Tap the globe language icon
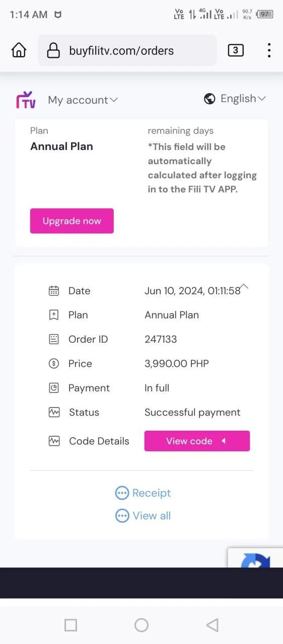This screenshot has width=283, height=644. [209, 99]
